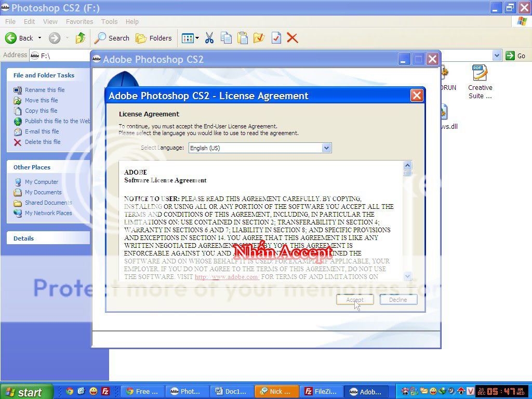Viewport: 532px width, 399px height.
Task: Open Shared Documents from Other Places
Action: (x=48, y=203)
